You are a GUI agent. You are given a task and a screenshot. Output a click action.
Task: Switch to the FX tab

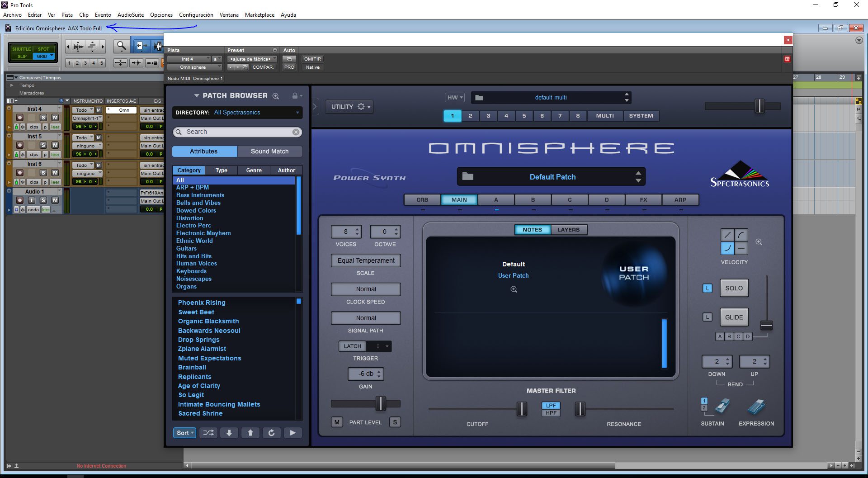click(643, 199)
